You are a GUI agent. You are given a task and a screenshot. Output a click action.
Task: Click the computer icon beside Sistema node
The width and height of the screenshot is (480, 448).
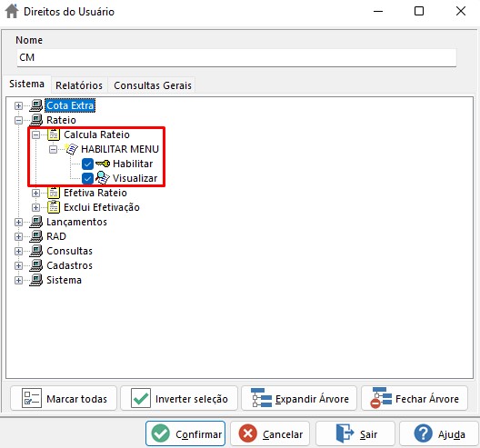[x=36, y=280]
